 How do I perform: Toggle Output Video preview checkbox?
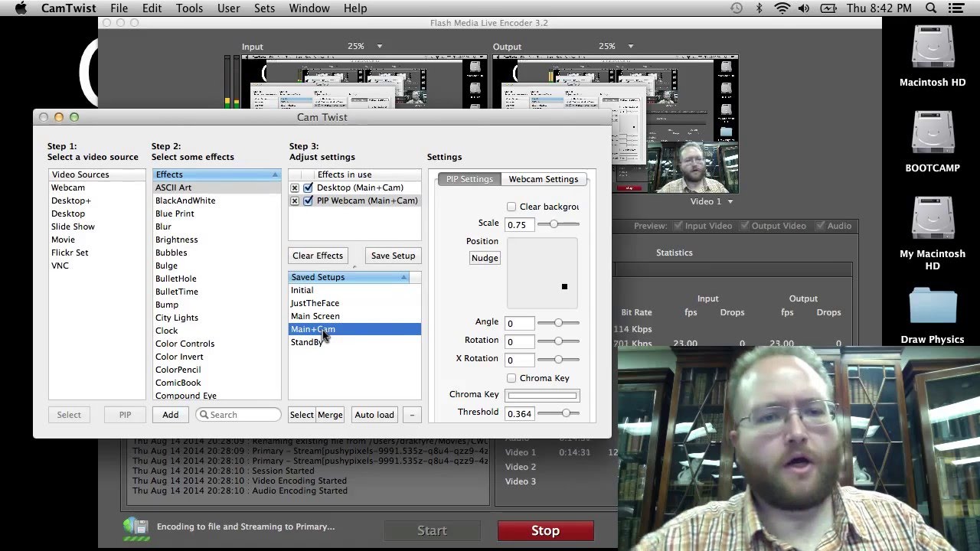click(x=743, y=226)
